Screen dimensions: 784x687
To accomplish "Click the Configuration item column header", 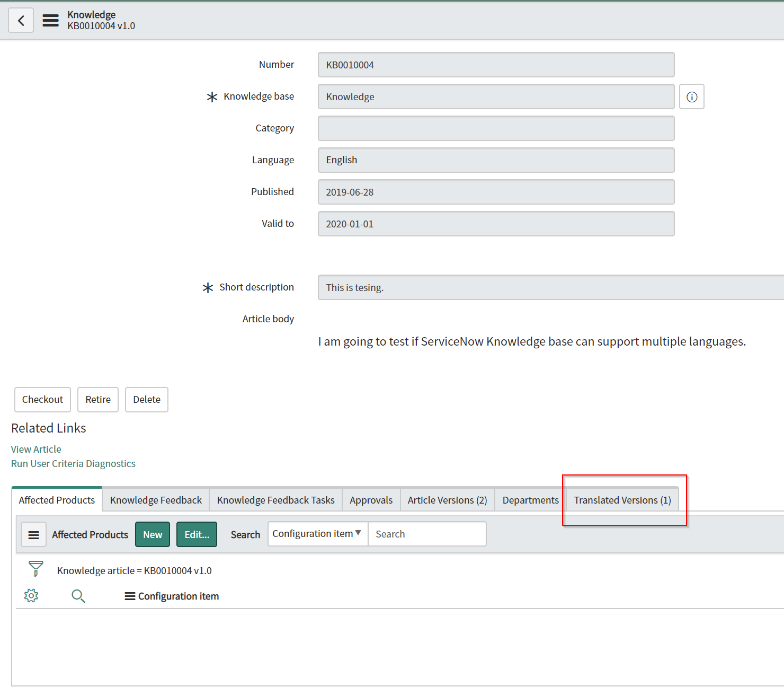I will click(x=179, y=596).
